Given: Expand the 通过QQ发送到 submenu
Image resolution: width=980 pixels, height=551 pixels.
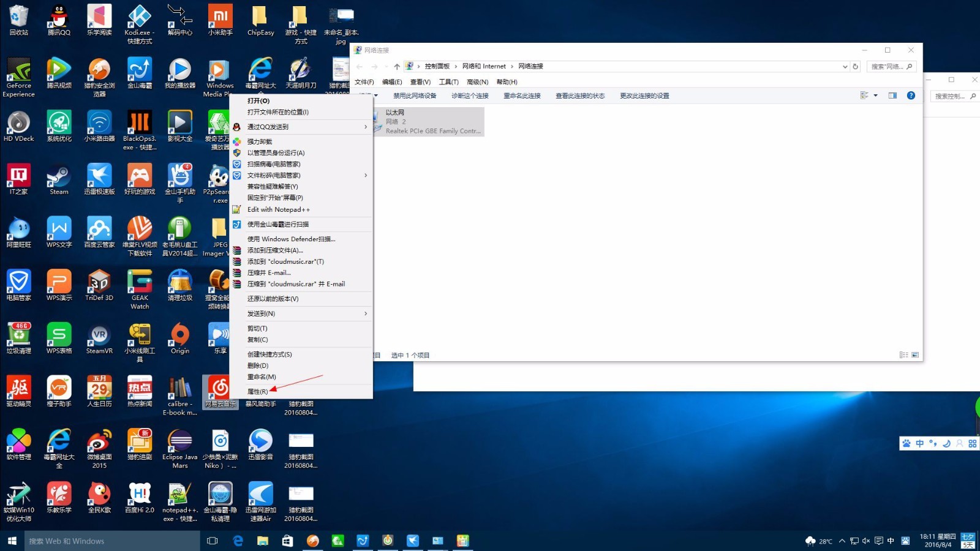Looking at the screenshot, I should point(301,127).
